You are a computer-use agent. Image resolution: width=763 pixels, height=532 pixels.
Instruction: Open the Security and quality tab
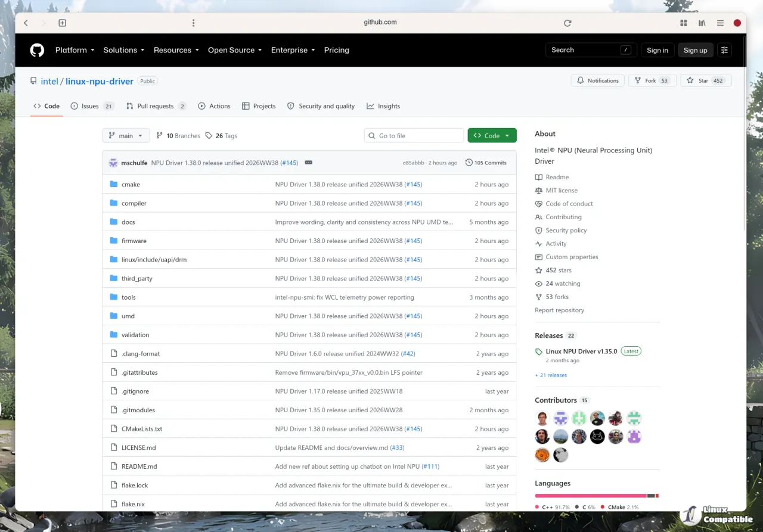tap(321, 106)
